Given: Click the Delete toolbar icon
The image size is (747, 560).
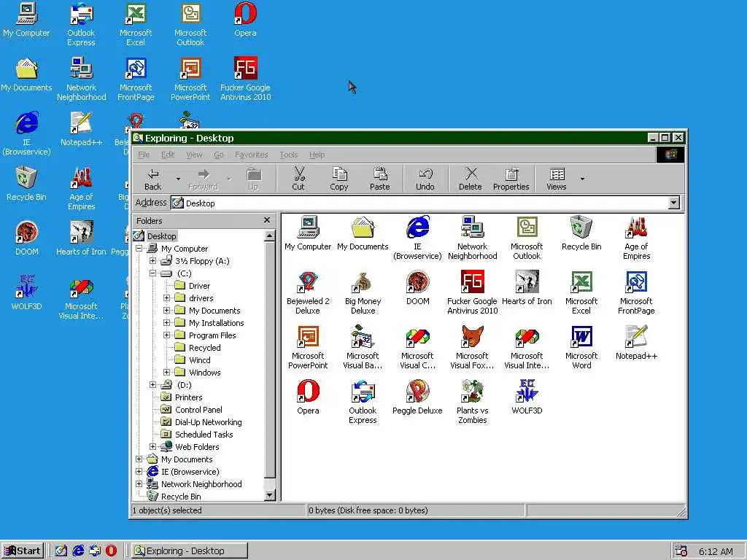Looking at the screenshot, I should coord(471,179).
